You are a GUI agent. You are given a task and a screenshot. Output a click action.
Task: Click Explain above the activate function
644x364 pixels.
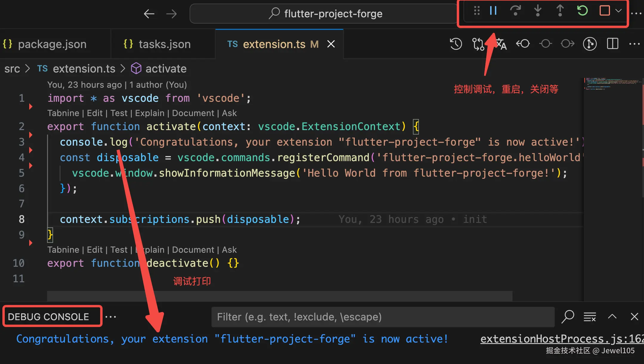point(149,113)
